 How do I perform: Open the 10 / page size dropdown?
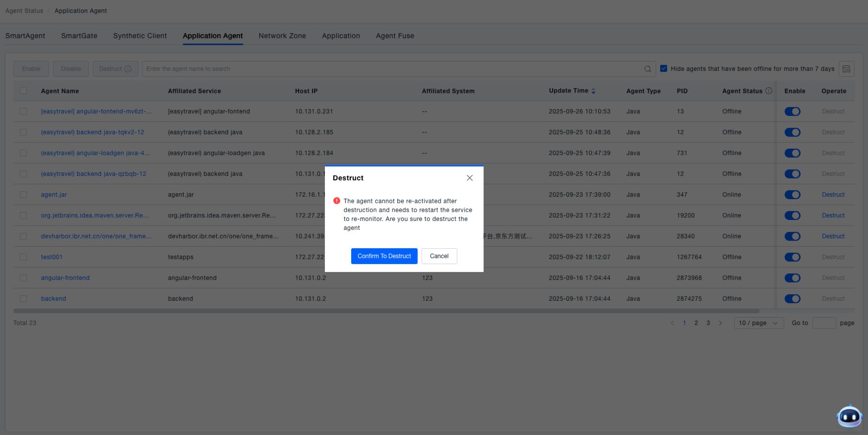click(x=758, y=323)
